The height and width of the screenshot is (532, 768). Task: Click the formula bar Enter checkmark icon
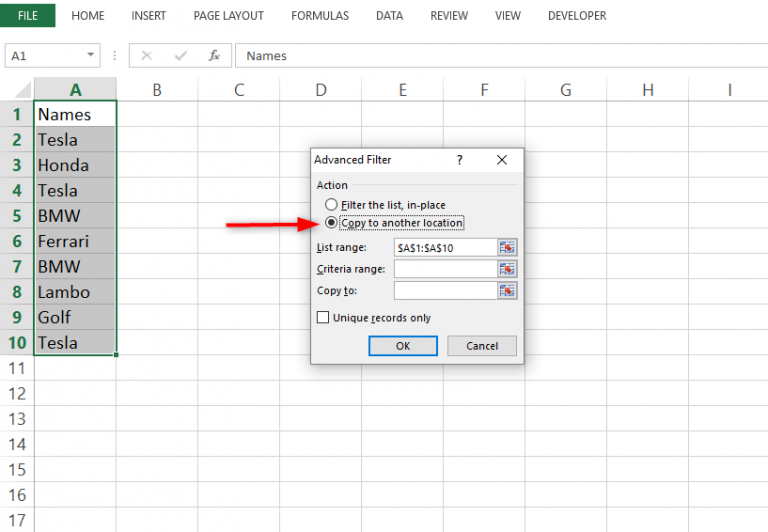point(180,55)
